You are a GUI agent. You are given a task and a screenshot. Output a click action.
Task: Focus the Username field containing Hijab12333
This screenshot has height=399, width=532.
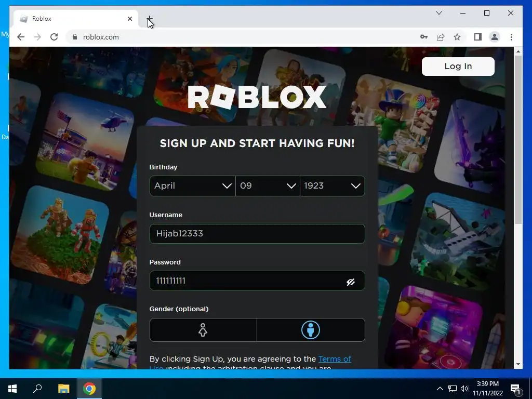(257, 233)
